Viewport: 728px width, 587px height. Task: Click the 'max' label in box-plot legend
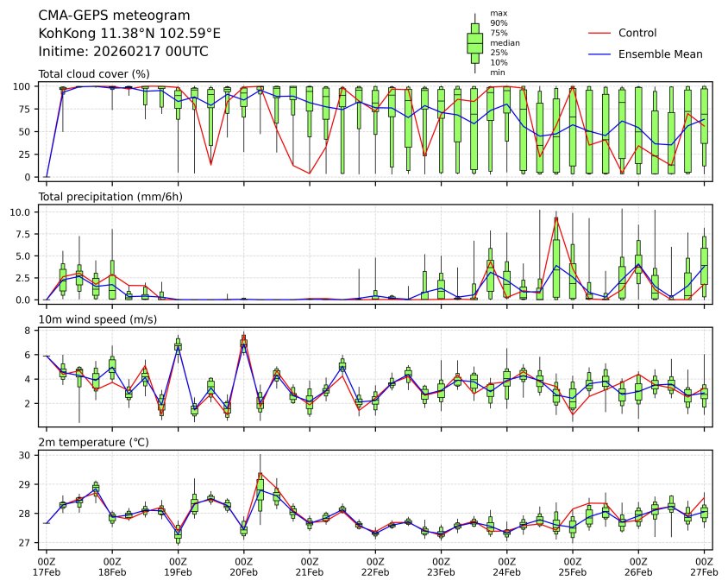click(x=497, y=13)
